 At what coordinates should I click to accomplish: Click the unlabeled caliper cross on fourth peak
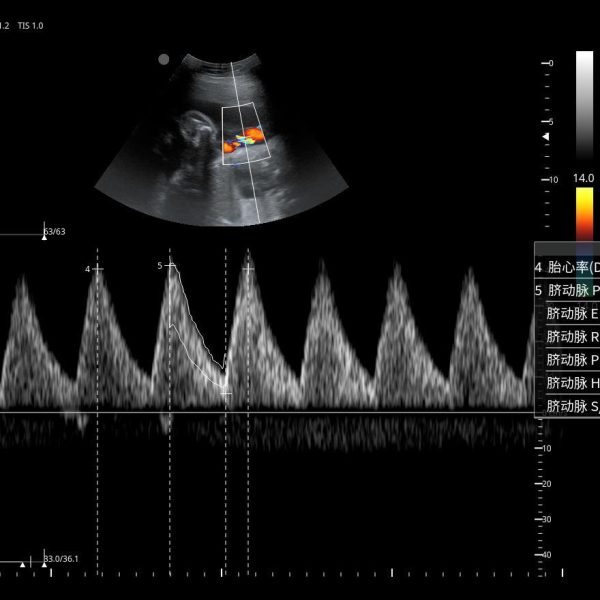coord(249,267)
